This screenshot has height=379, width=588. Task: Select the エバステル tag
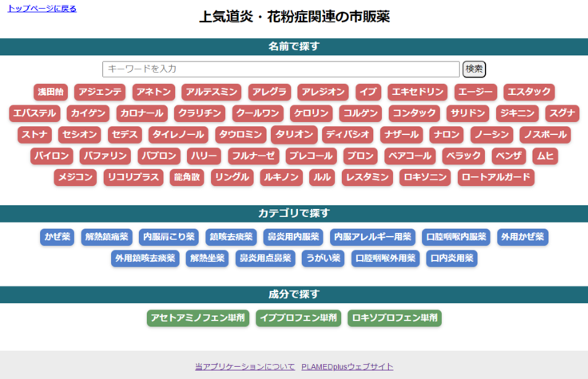(34, 113)
